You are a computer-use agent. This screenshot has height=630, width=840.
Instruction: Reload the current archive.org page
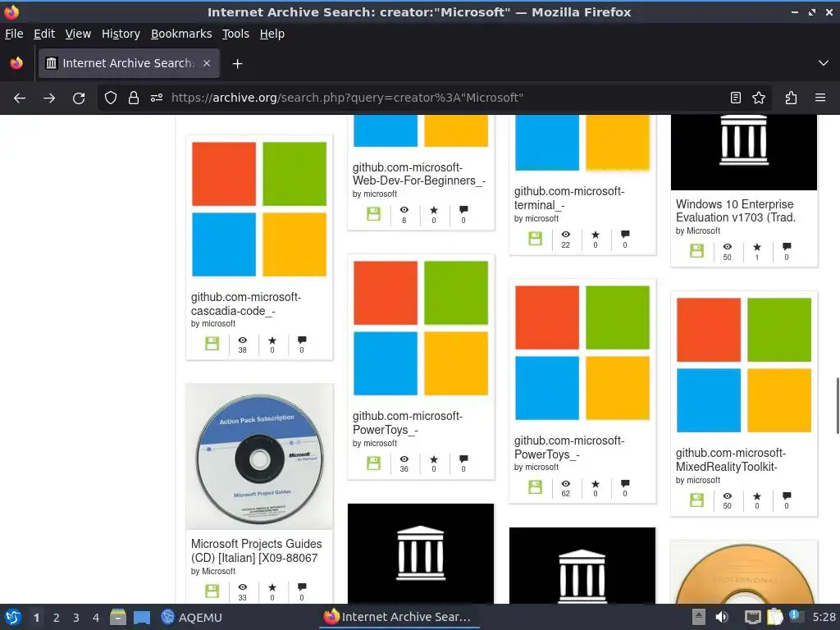pyautogui.click(x=79, y=98)
